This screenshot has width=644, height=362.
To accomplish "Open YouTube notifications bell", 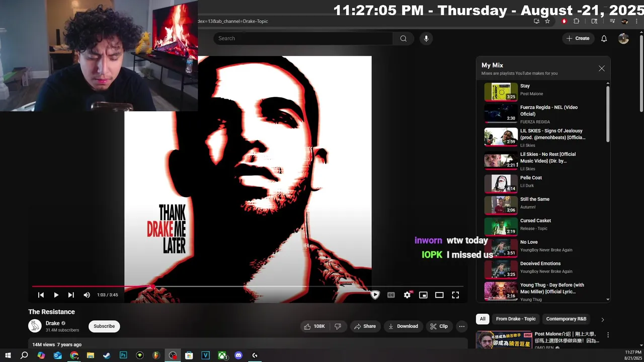I will [604, 38].
